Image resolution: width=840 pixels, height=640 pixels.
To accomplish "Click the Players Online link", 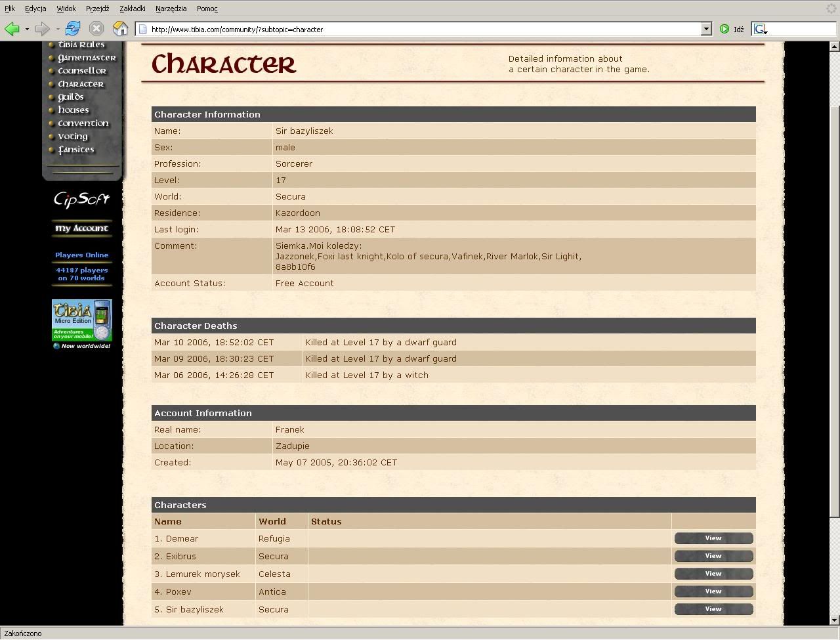I will click(x=82, y=255).
